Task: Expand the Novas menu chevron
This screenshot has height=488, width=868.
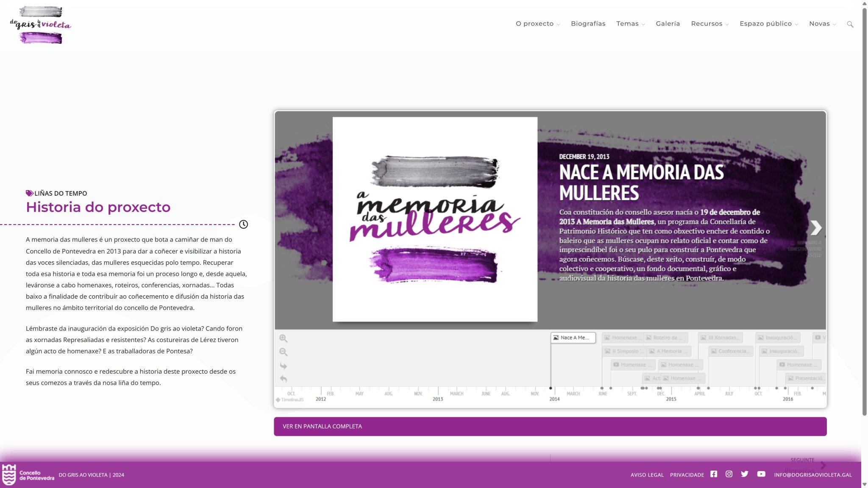Action: click(x=835, y=25)
